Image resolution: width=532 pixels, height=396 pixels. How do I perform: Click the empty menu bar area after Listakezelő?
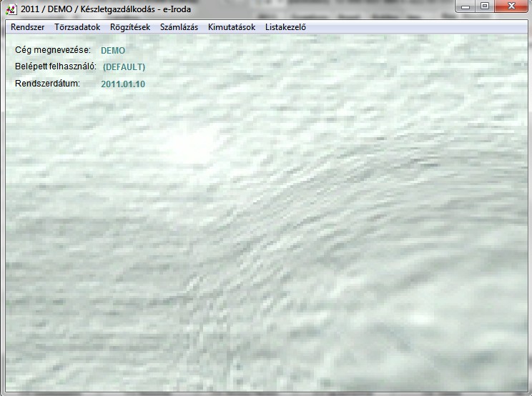[x=415, y=27]
